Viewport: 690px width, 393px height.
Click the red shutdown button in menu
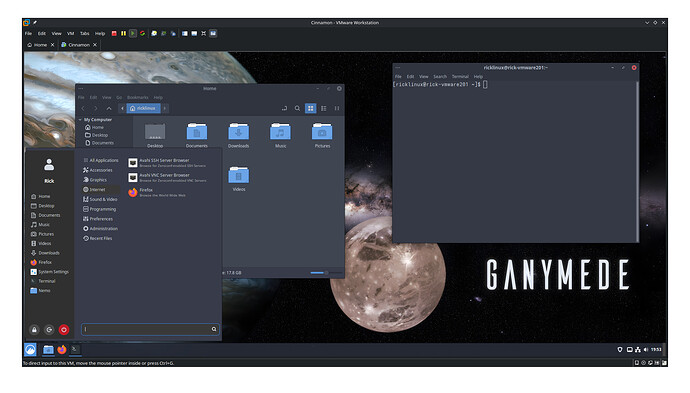pyautogui.click(x=64, y=330)
